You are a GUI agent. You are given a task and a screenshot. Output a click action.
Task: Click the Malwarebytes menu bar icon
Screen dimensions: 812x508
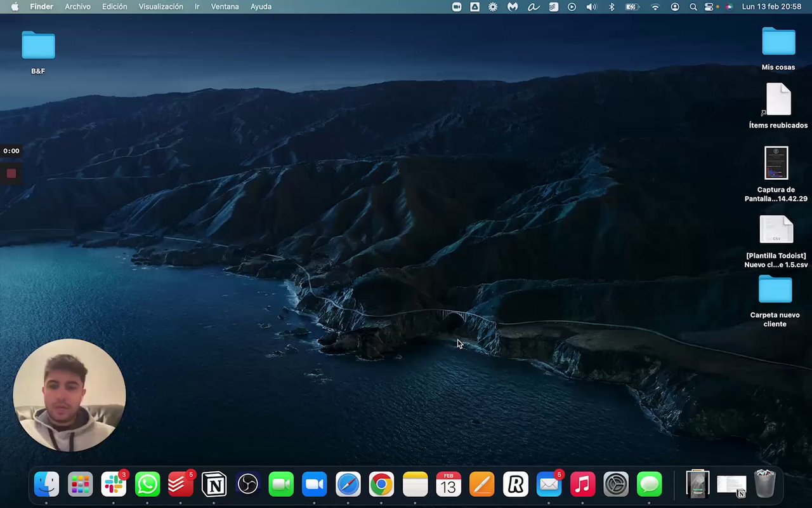click(513, 7)
